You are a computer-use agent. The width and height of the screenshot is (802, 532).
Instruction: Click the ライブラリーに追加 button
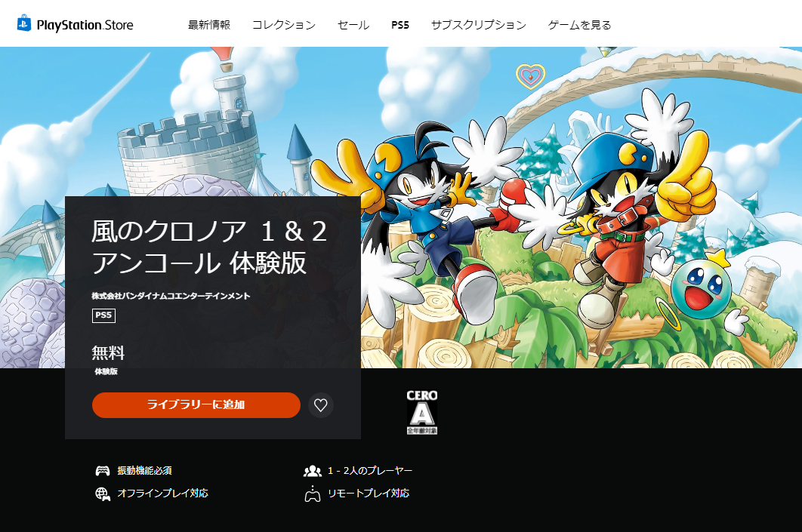[x=196, y=404]
